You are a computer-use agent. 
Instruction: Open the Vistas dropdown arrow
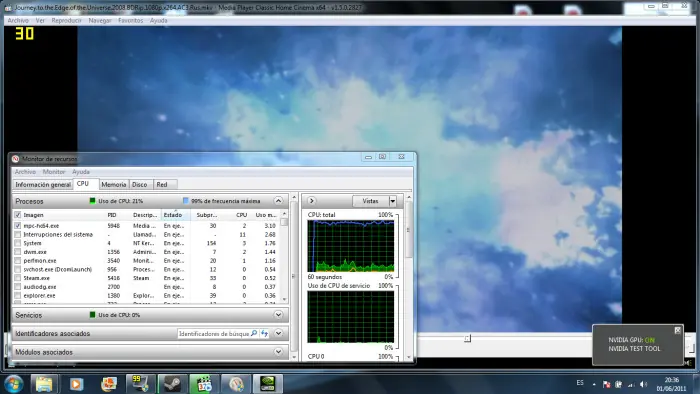pos(392,201)
